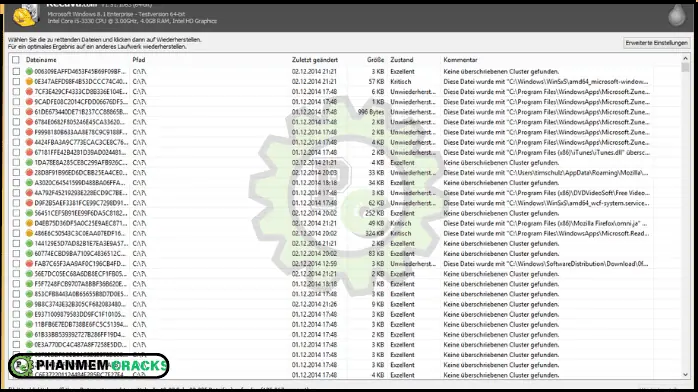Click green status dot of file 006309EAFFD4653F
Screen dimensions: 698x392
pyautogui.click(x=29, y=71)
